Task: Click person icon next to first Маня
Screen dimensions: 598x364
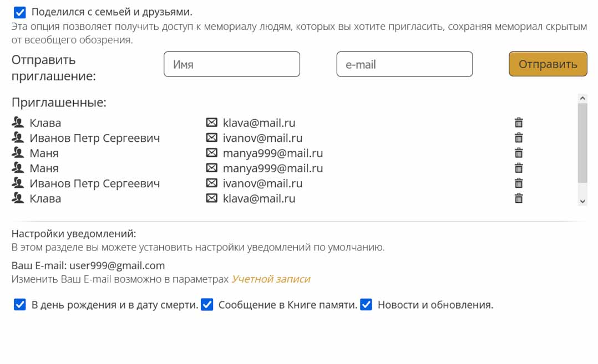Action: pos(18,153)
